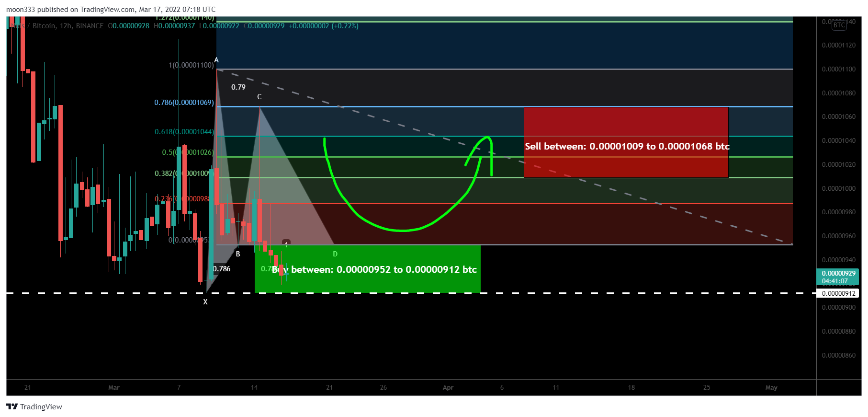The image size is (868, 417).
Task: Click the pattern point label A
Action: point(216,60)
